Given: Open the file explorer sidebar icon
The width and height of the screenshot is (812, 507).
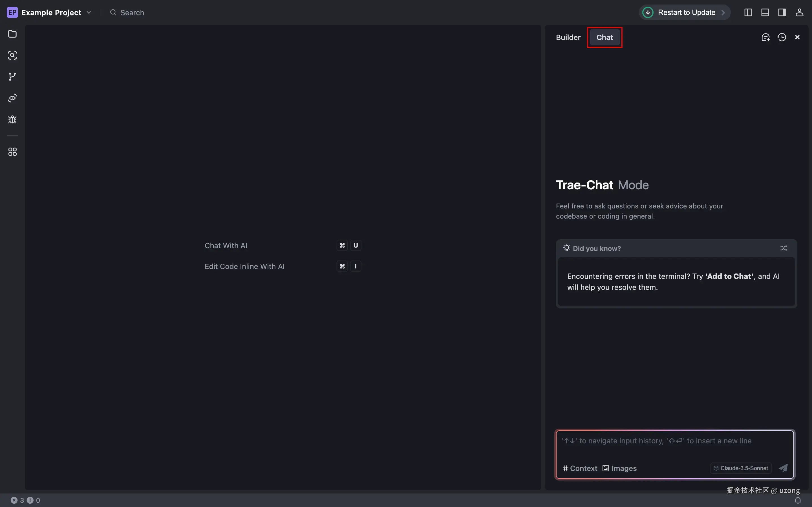Looking at the screenshot, I should coord(12,34).
